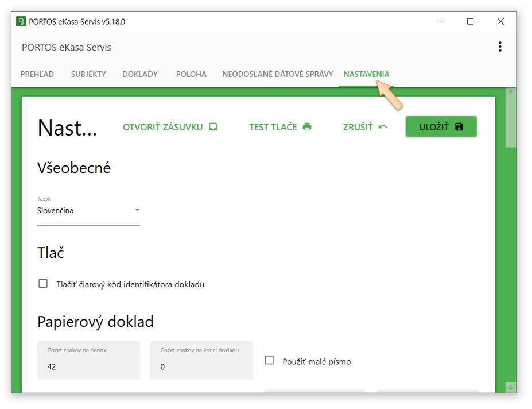The image size is (532, 409).
Task: Switch to the Prehľad tab
Action: tap(37, 74)
